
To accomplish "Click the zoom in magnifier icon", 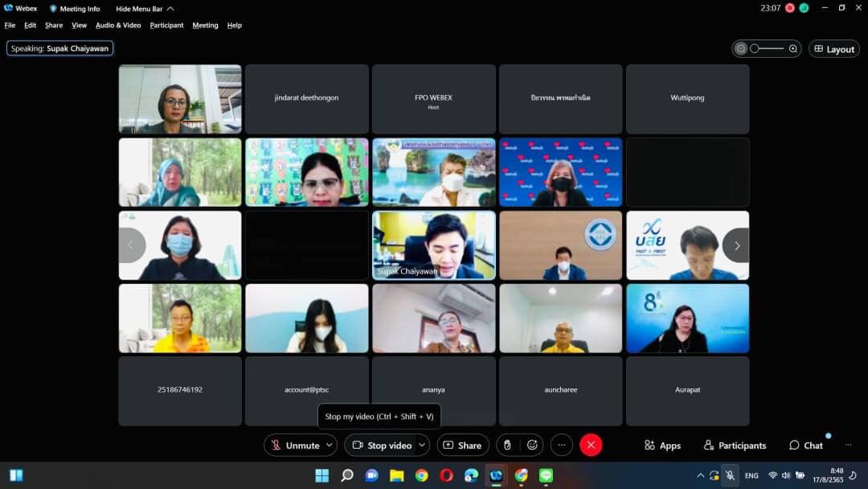I will [x=793, y=49].
